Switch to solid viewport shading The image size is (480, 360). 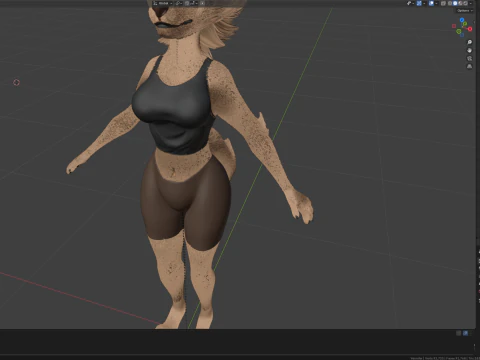455,3
